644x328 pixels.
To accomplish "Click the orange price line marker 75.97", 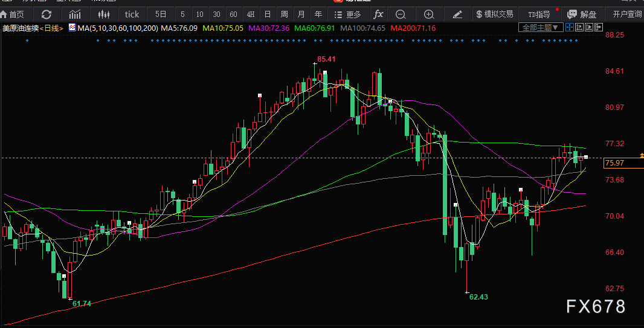I will [x=615, y=163].
